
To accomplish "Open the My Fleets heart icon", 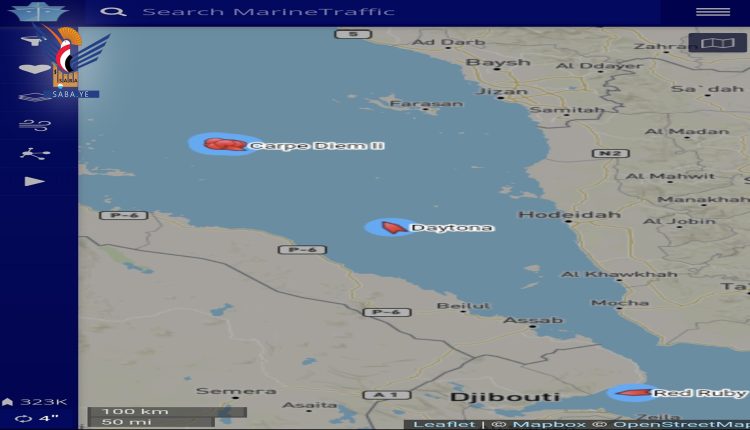I will [x=35, y=69].
